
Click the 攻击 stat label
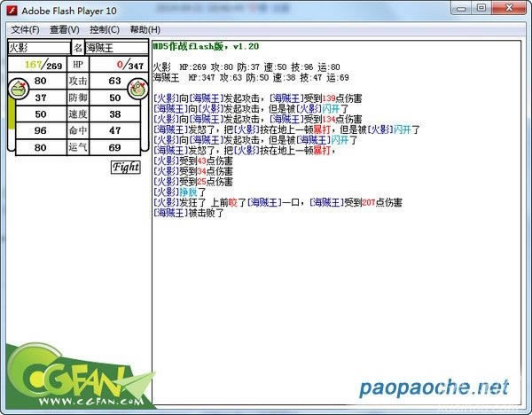76,81
